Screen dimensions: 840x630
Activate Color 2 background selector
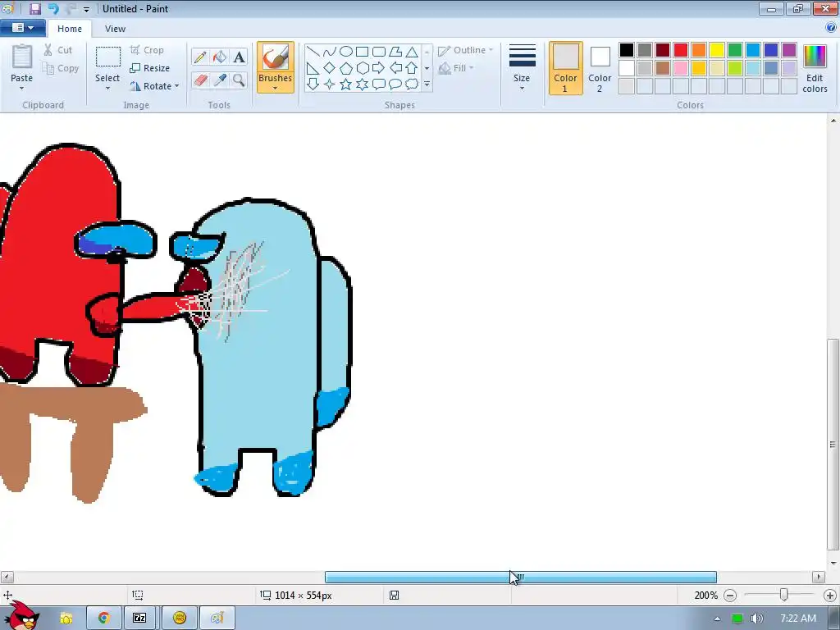[x=600, y=68]
